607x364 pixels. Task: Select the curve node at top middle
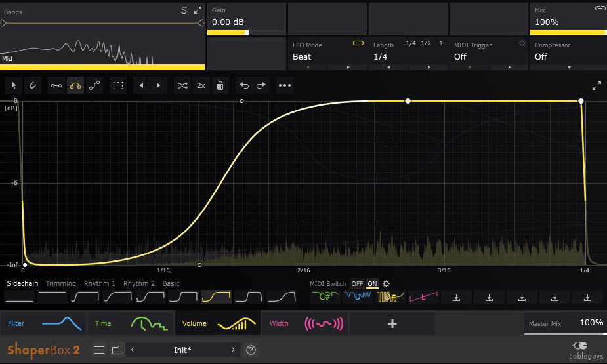click(408, 101)
